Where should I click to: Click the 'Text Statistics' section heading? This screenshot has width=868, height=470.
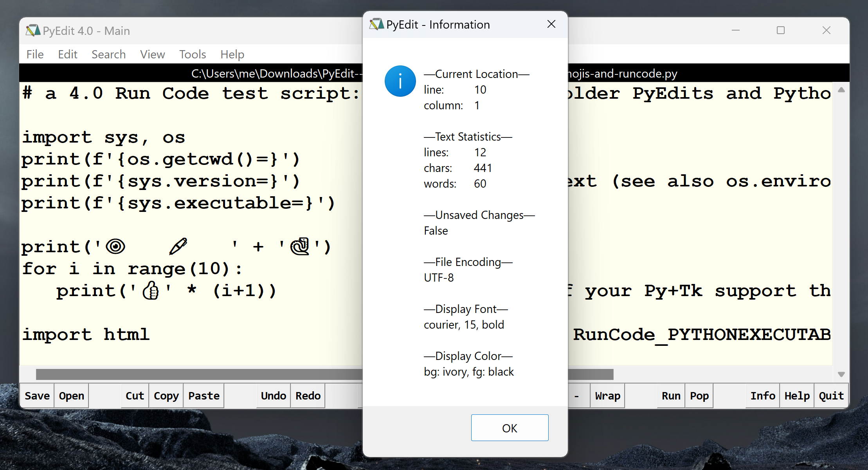click(468, 137)
